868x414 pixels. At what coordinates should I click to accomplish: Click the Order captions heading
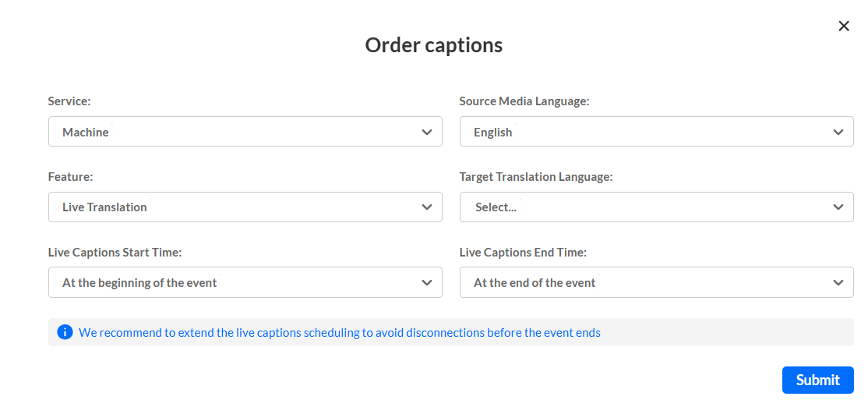coord(434,45)
